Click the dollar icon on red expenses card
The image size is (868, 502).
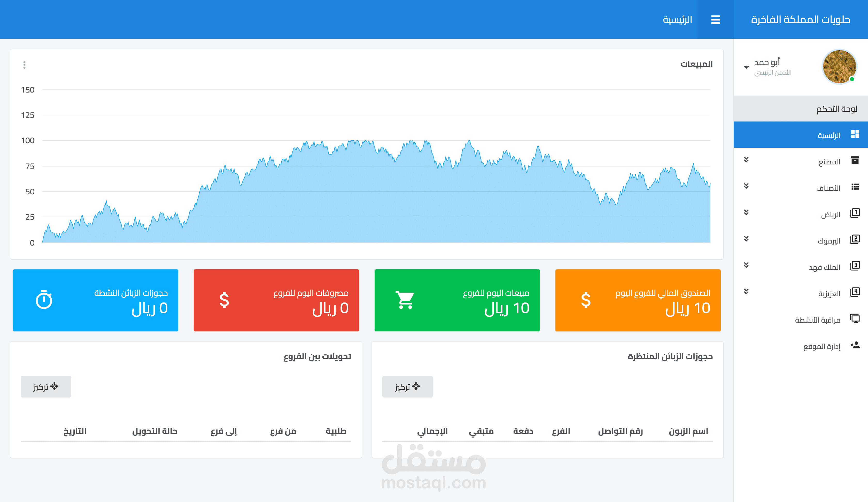[224, 300]
